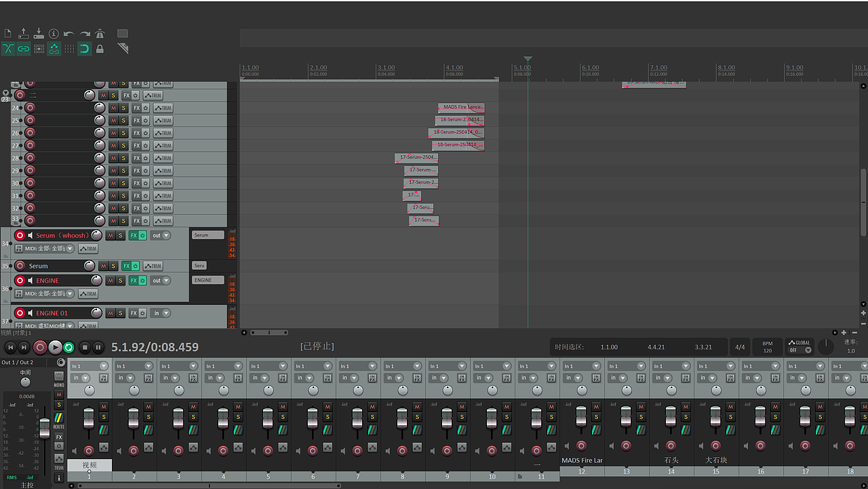Open routing icon on mixer channel 1

[x=104, y=430]
